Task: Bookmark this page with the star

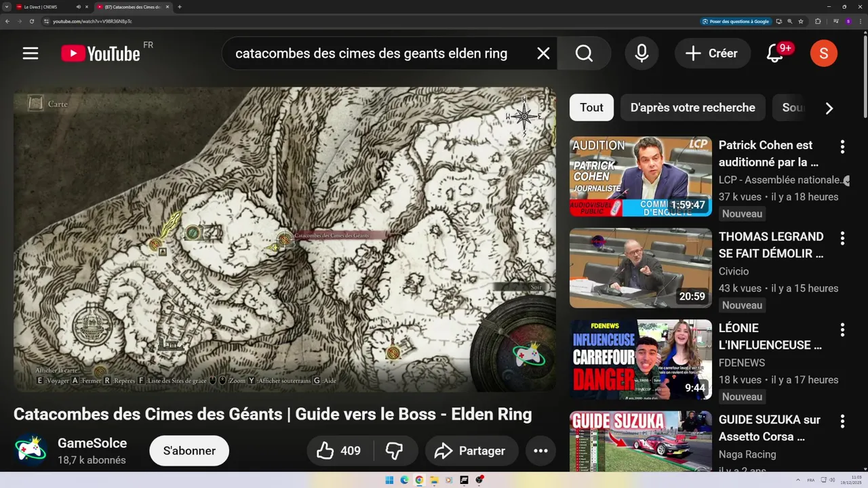Action: [801, 21]
